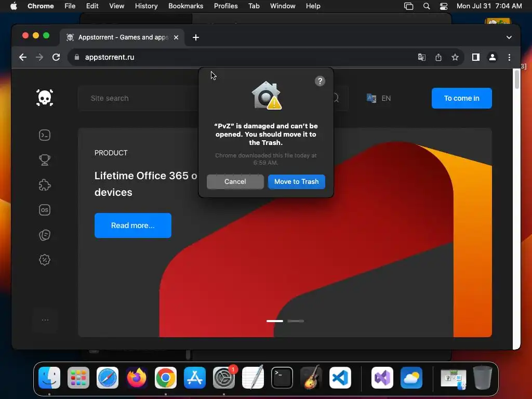This screenshot has height=399, width=532.
Task: Open the Tab menu
Action: [254, 6]
